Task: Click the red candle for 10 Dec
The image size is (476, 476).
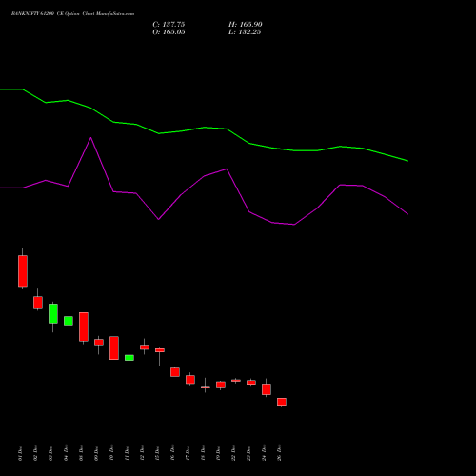Action: click(114, 347)
